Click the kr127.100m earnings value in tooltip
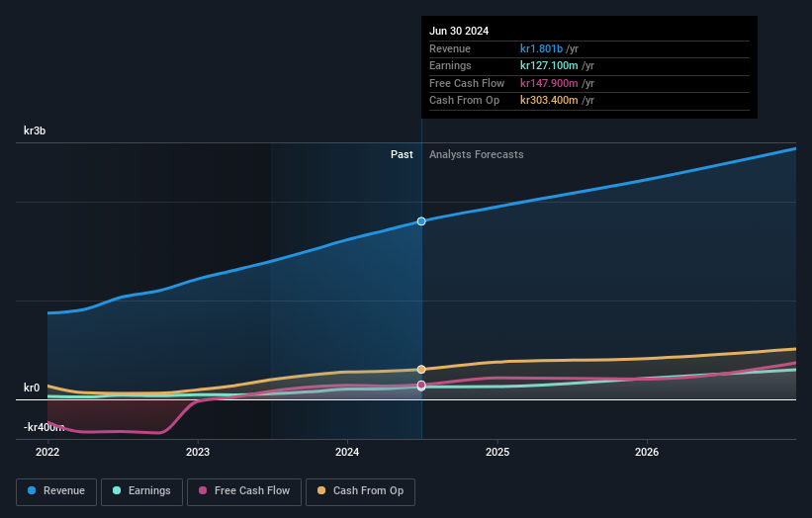The height and width of the screenshot is (518, 812). click(549, 65)
